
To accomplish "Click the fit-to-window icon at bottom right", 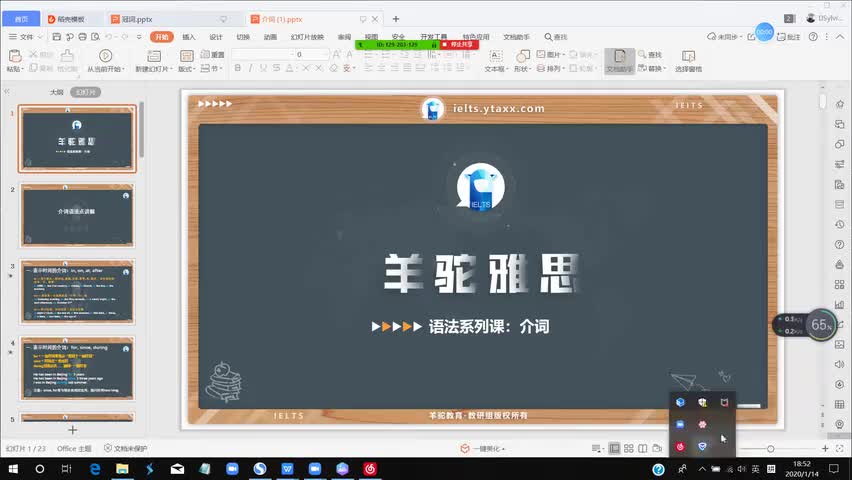I will pos(840,448).
